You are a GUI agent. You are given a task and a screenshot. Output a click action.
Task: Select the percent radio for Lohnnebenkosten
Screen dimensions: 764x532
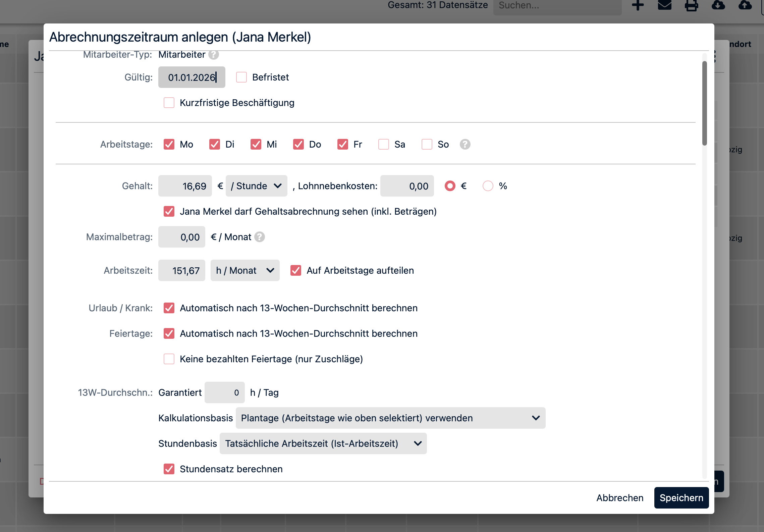[x=488, y=186]
